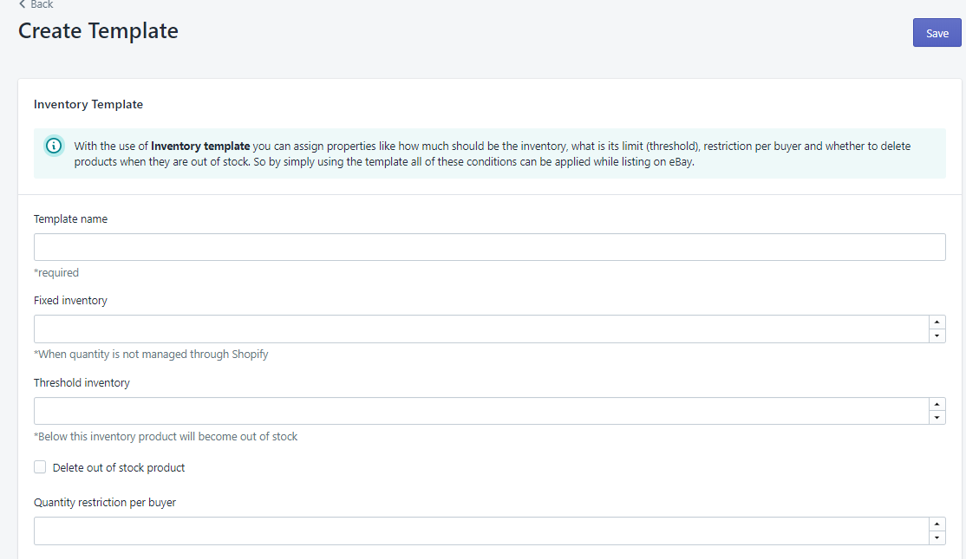The height and width of the screenshot is (560, 966).
Task: Increment the Threshold inventory value
Action: 937,404
